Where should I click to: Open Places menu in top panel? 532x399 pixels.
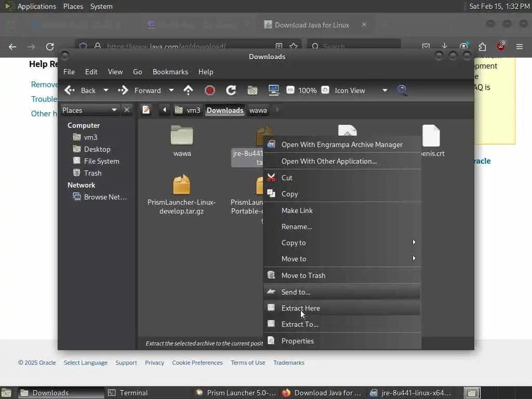(73, 6)
